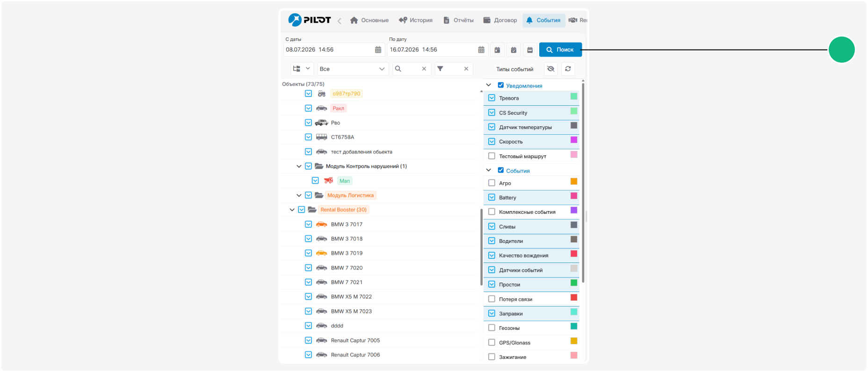Click the refresh event types icon
The height and width of the screenshot is (372, 868).
(x=568, y=69)
